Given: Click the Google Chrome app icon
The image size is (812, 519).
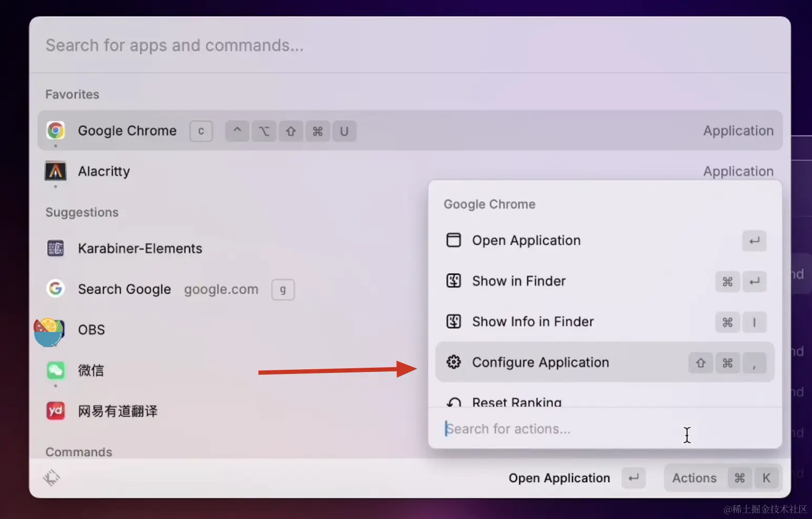Looking at the screenshot, I should 56,130.
